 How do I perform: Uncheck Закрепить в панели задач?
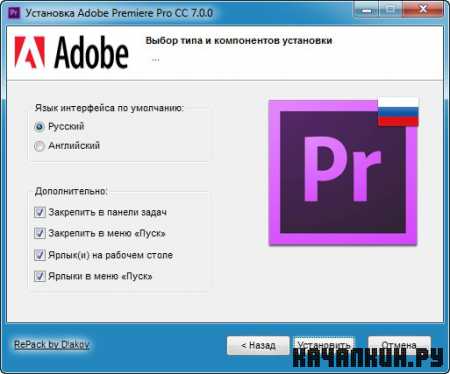click(40, 212)
